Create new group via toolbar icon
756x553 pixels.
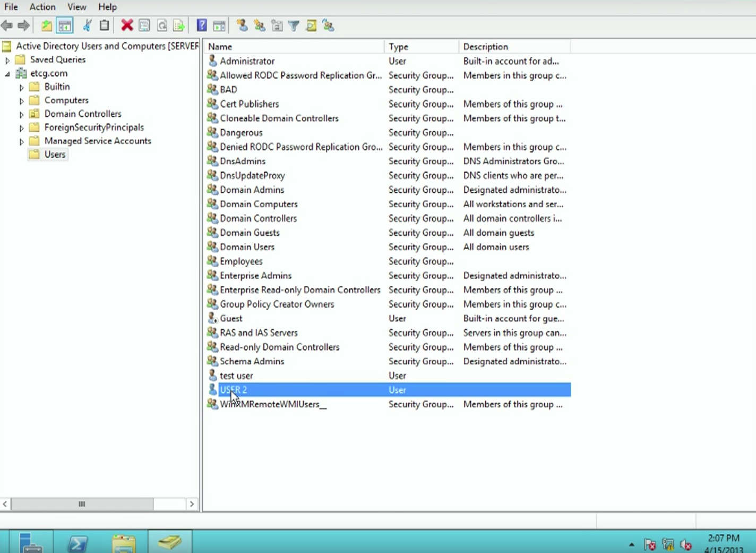[x=260, y=25]
